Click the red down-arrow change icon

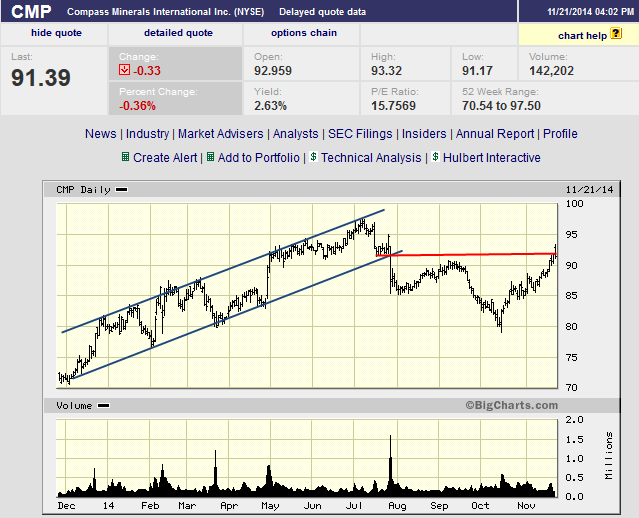[124, 70]
